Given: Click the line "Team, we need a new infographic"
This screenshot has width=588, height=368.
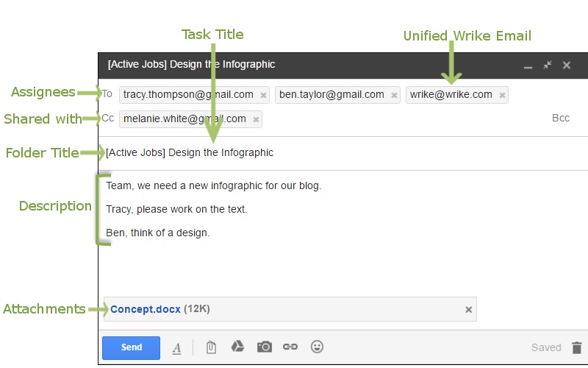Looking at the screenshot, I should (x=213, y=186).
